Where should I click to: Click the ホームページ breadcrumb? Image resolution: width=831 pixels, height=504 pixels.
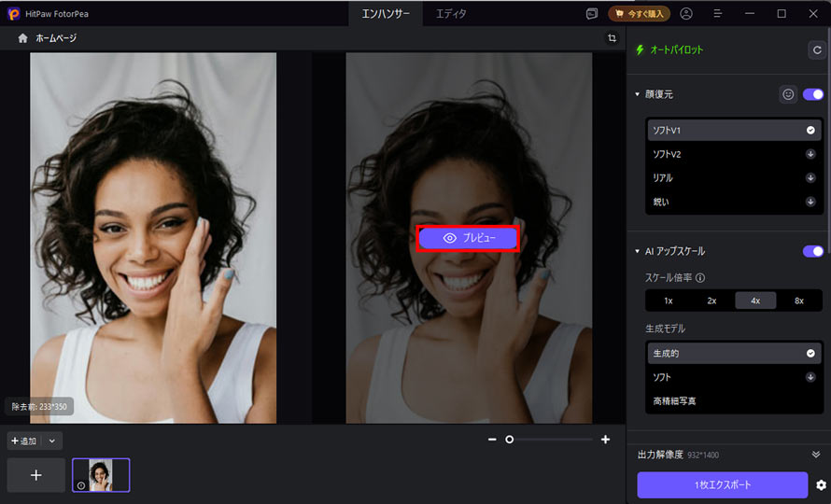56,38
